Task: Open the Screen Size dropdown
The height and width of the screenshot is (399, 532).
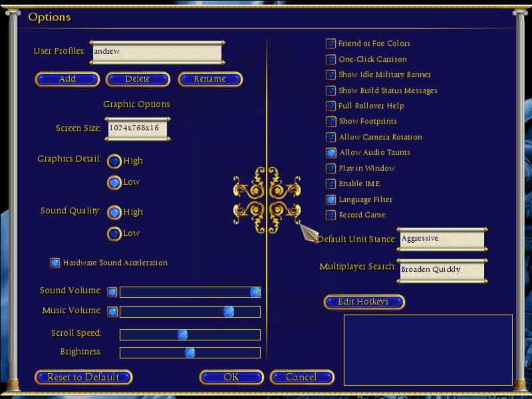Action: (137, 128)
